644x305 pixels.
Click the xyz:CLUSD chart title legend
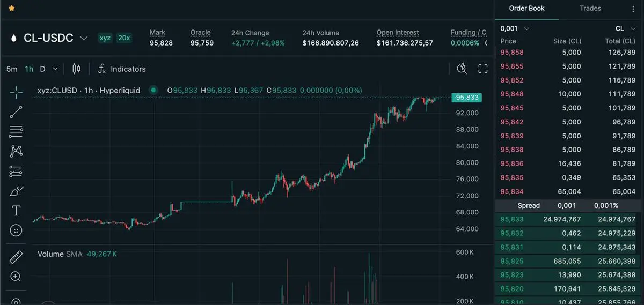click(x=89, y=90)
